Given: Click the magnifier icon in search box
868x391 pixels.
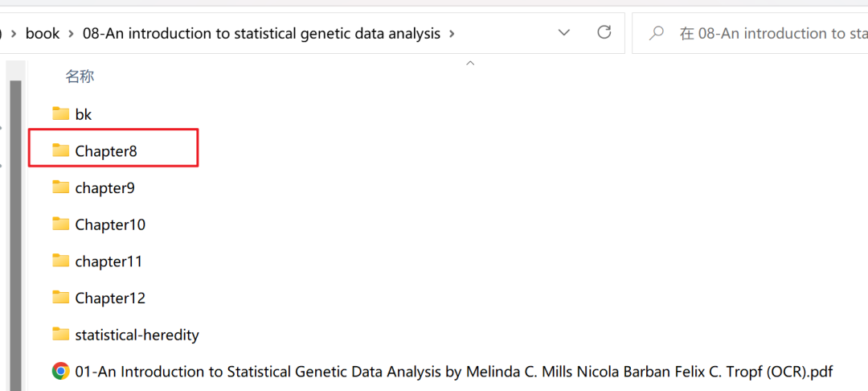Looking at the screenshot, I should coord(656,33).
